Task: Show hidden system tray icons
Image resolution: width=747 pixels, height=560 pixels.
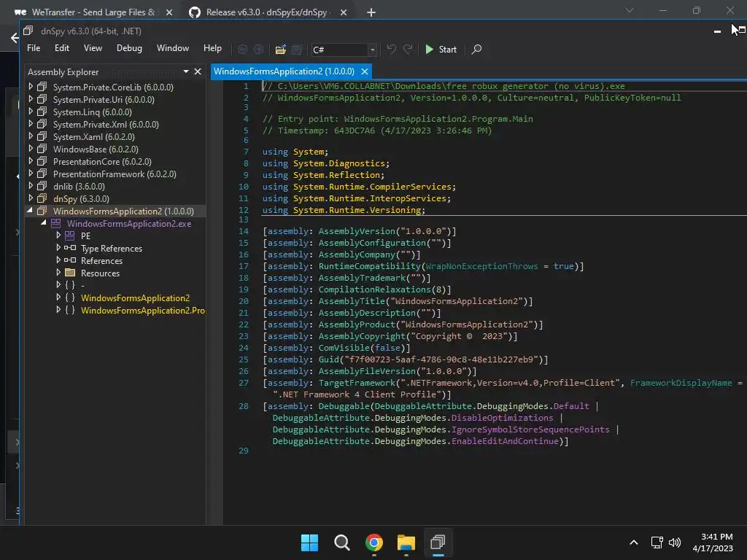Action: 634,542
